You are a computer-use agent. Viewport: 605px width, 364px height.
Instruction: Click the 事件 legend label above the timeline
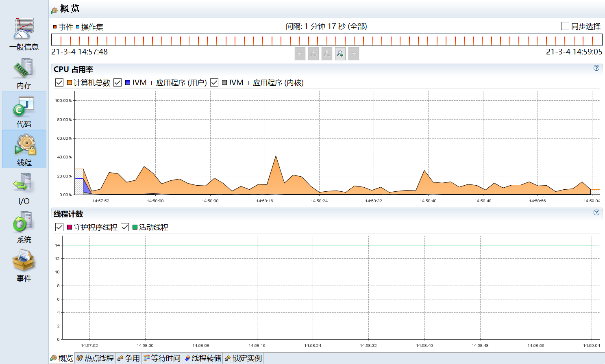[63, 26]
